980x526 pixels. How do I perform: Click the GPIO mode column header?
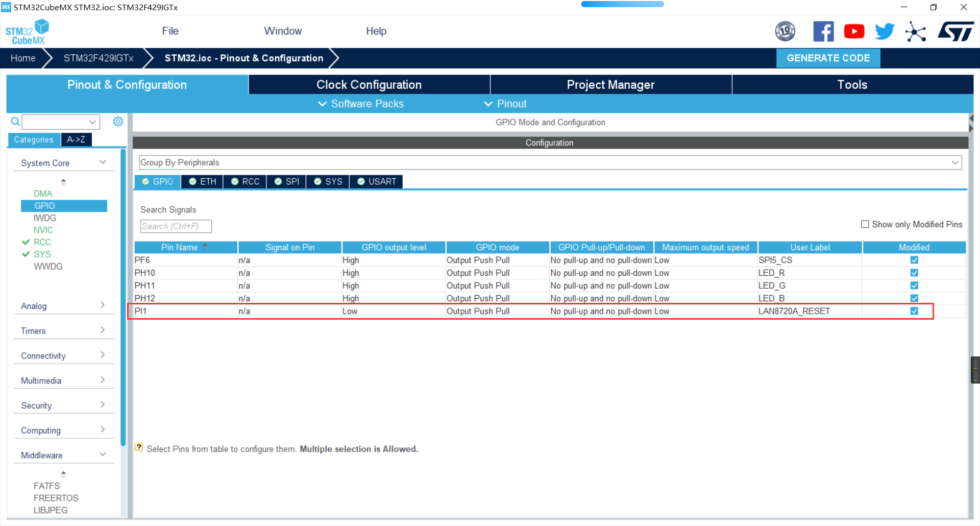click(x=498, y=247)
